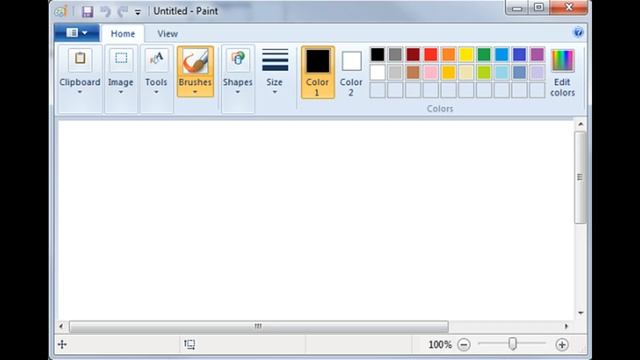
Task: Pick the light gray color swatch
Action: pyautogui.click(x=395, y=72)
